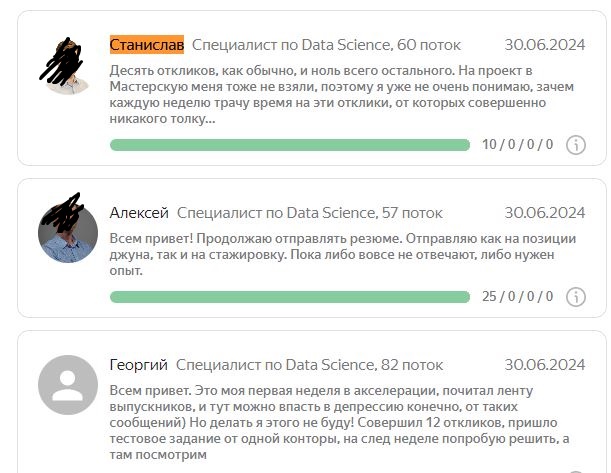The height and width of the screenshot is (473, 611).
Task: Click Станислав's green progress bar
Action: pyautogui.click(x=289, y=145)
